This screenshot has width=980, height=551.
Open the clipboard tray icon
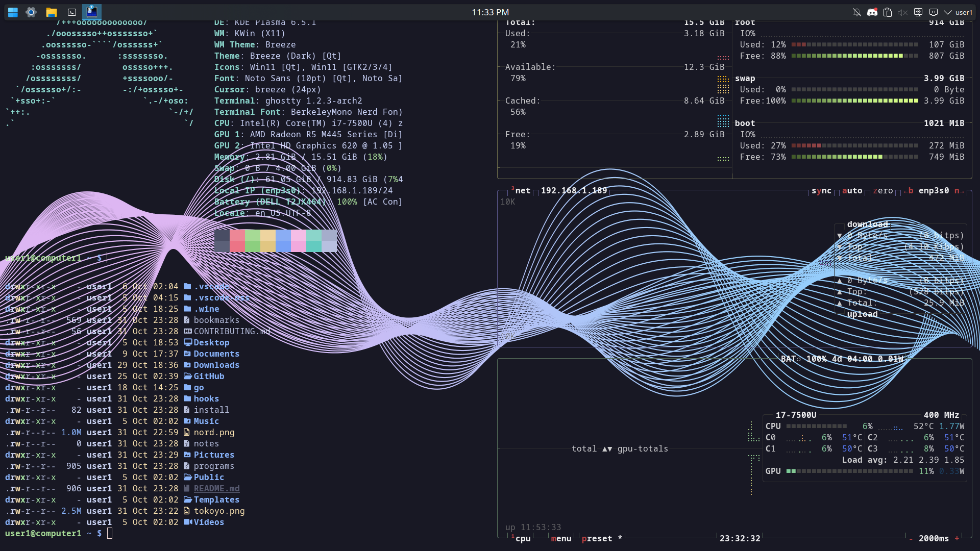click(888, 12)
